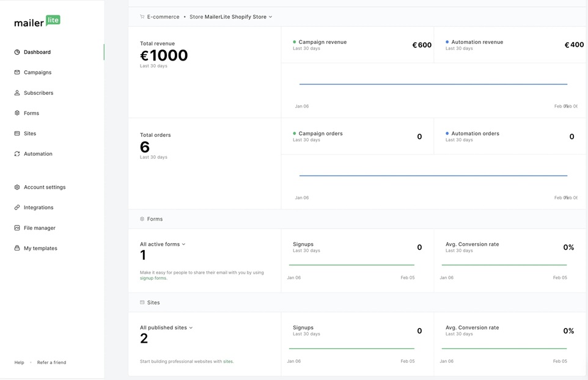This screenshot has height=380, width=588.
Task: Expand the Store MailerLite Shopify Store dropdown
Action: [x=230, y=17]
